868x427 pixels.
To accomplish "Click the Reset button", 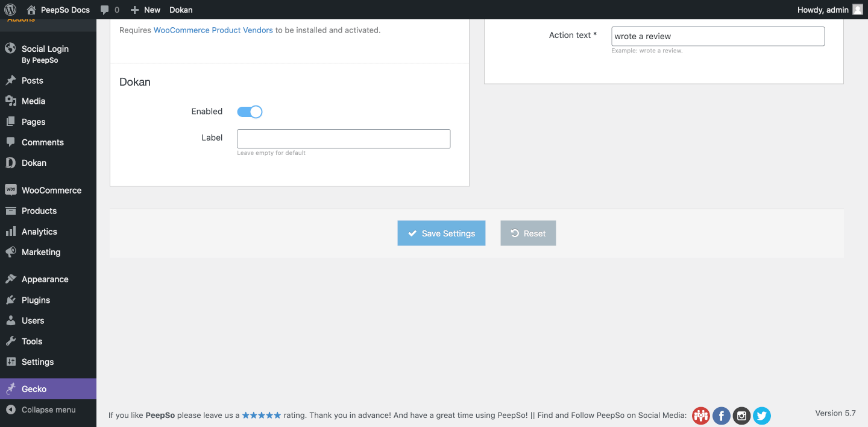I will (x=528, y=233).
